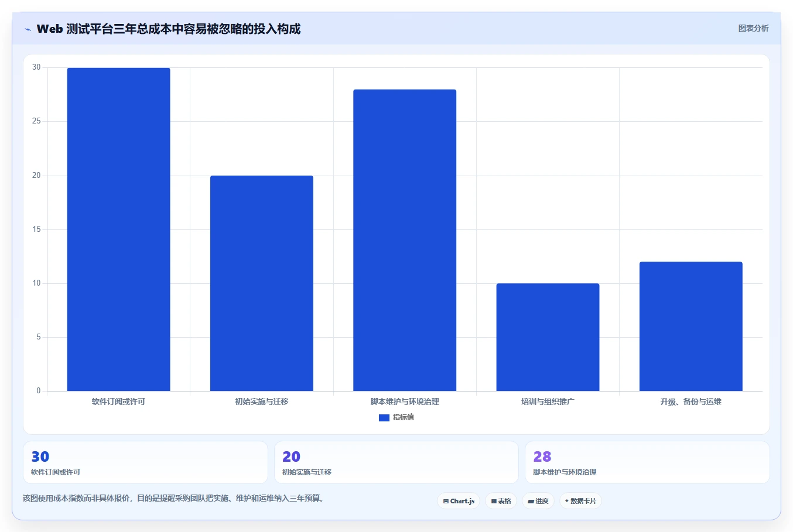Open the data card showing 20
The height and width of the screenshot is (532, 793).
click(x=396, y=462)
